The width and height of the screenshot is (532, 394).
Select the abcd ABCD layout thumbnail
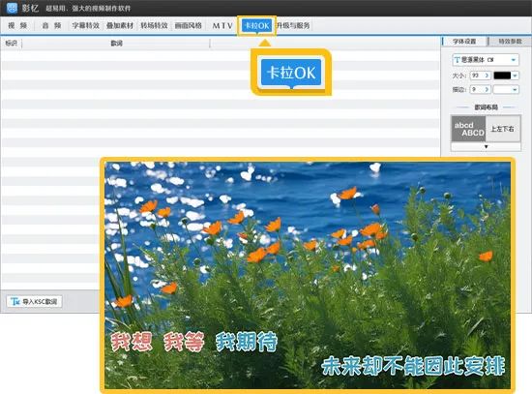[468, 129]
